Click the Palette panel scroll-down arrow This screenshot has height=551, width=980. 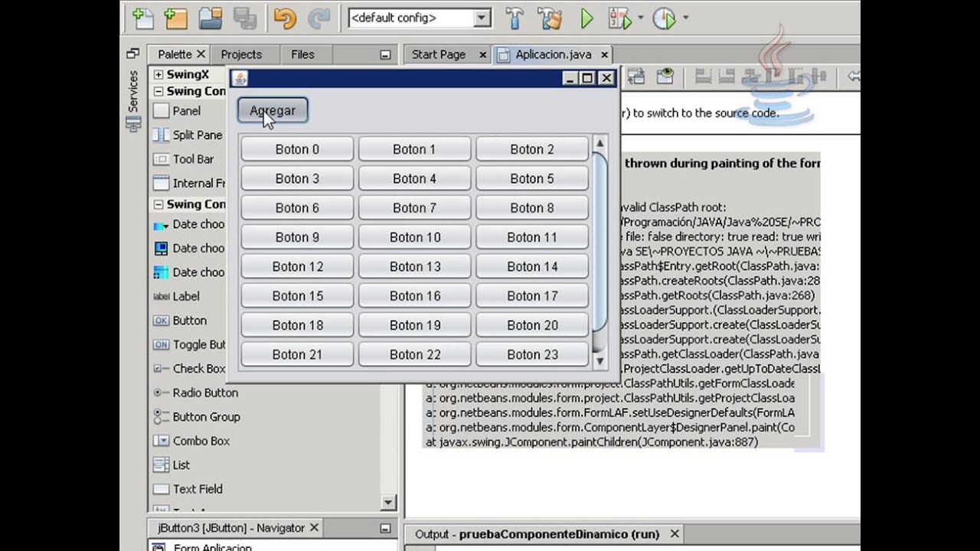coord(387,503)
